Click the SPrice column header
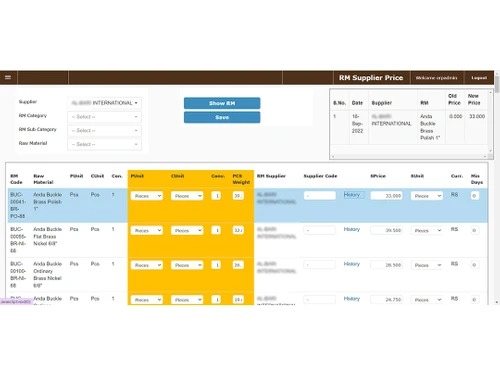 [378, 176]
